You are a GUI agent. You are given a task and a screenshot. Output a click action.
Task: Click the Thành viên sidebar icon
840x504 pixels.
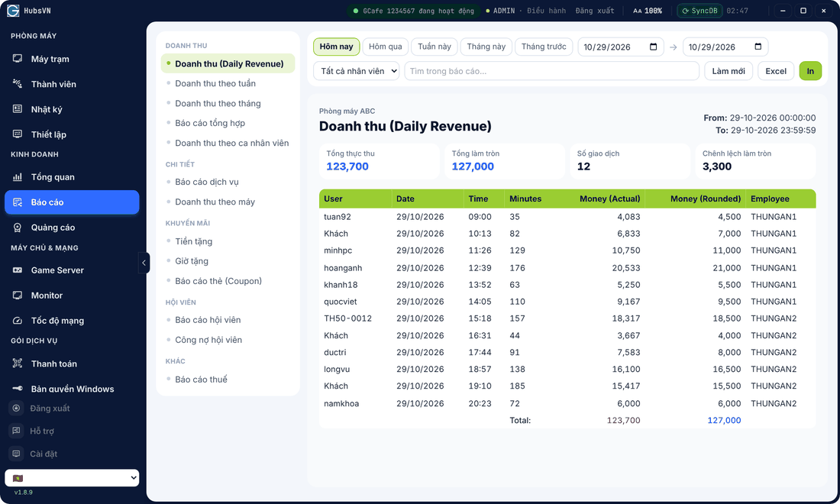18,84
